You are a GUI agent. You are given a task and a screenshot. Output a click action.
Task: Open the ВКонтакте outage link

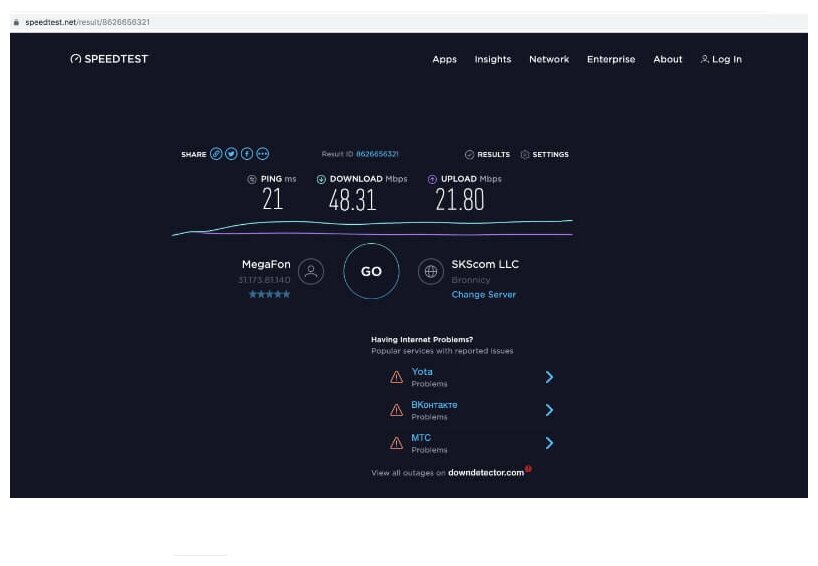tap(434, 405)
